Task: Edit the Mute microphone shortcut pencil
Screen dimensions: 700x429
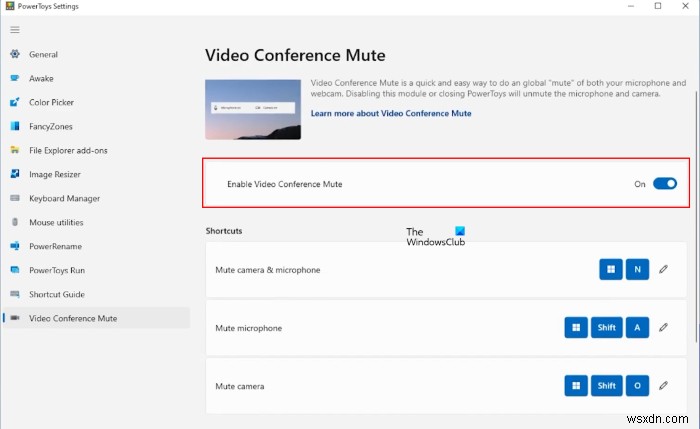Action: [662, 327]
